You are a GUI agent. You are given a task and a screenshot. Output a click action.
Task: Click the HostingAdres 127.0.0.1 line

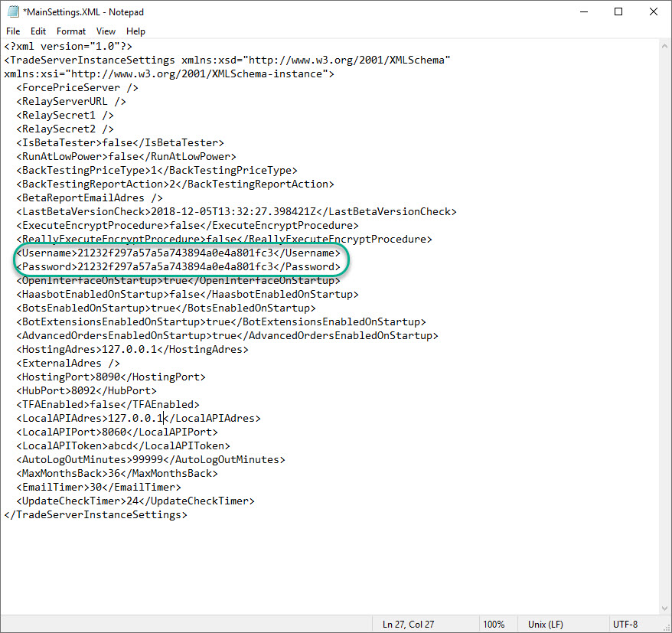pos(132,349)
